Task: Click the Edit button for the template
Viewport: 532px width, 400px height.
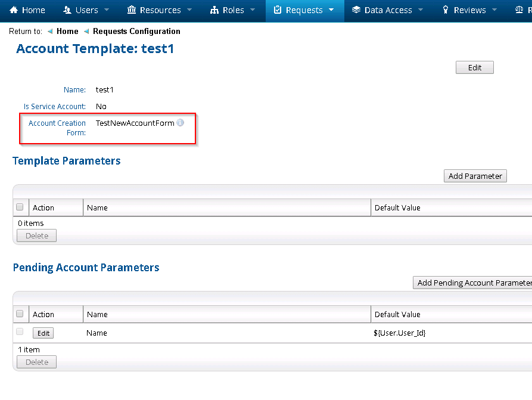Action: click(x=474, y=67)
